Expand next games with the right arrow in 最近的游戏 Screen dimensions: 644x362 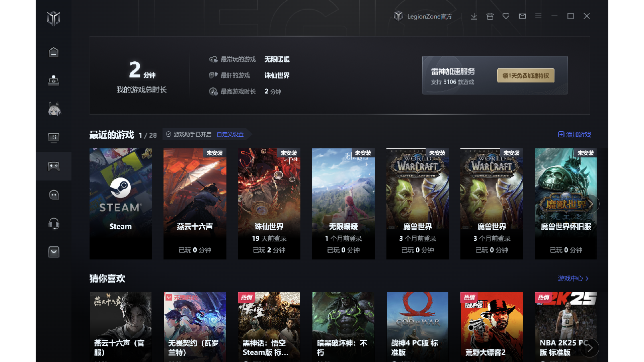pos(591,204)
